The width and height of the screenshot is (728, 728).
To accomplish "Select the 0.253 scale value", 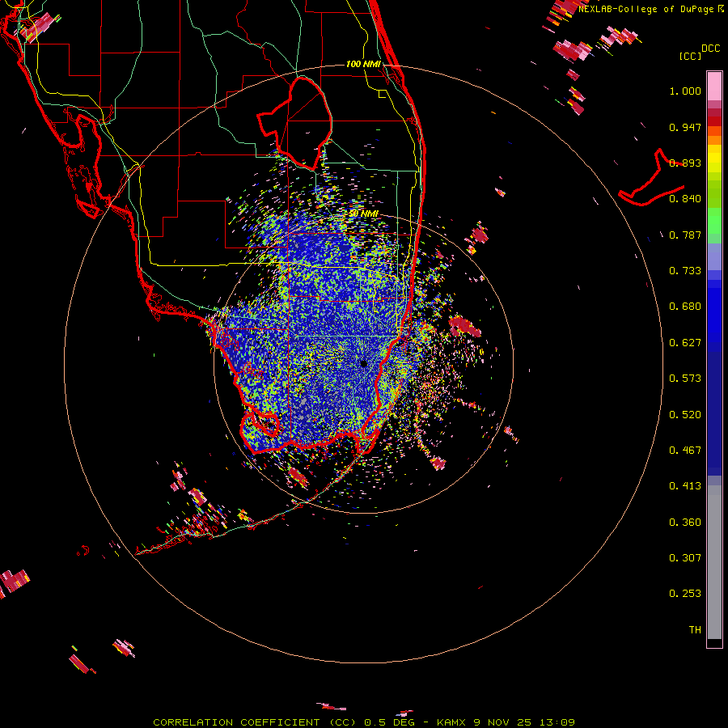I will coord(685,594).
